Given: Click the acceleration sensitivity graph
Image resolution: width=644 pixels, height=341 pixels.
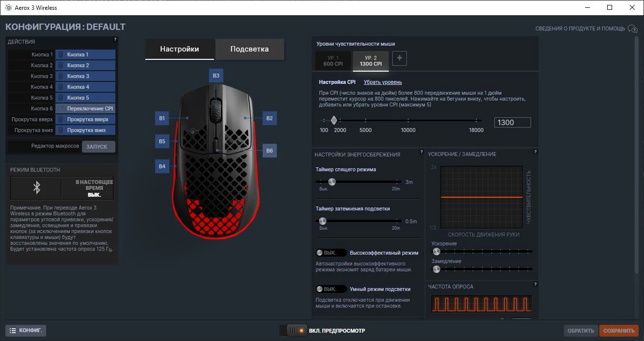Looking at the screenshot, I should 482,197.
